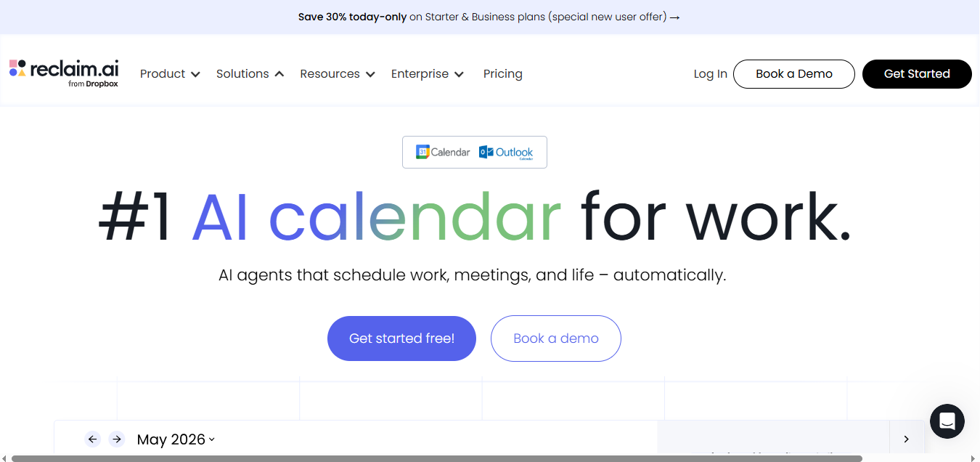This screenshot has width=980, height=462.
Task: Click the reclaim.ai logo
Action: pos(64,73)
